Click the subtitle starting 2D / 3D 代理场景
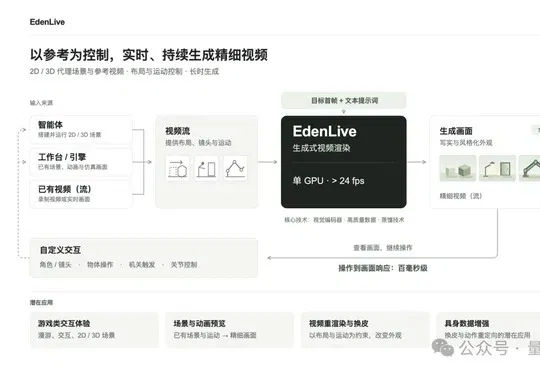The height and width of the screenshot is (372, 540). tap(124, 72)
